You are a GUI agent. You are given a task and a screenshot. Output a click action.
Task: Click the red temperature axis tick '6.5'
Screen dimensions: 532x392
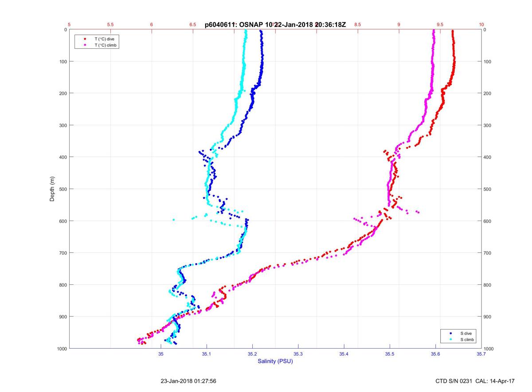click(x=193, y=25)
